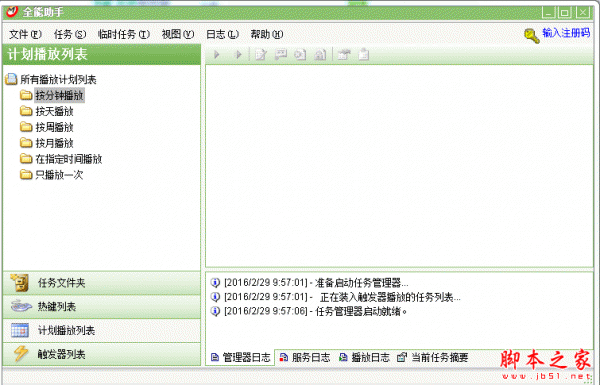Image resolution: width=600 pixels, height=385 pixels.
Task: Open the 临时任务(T) menu
Action: coord(124,34)
